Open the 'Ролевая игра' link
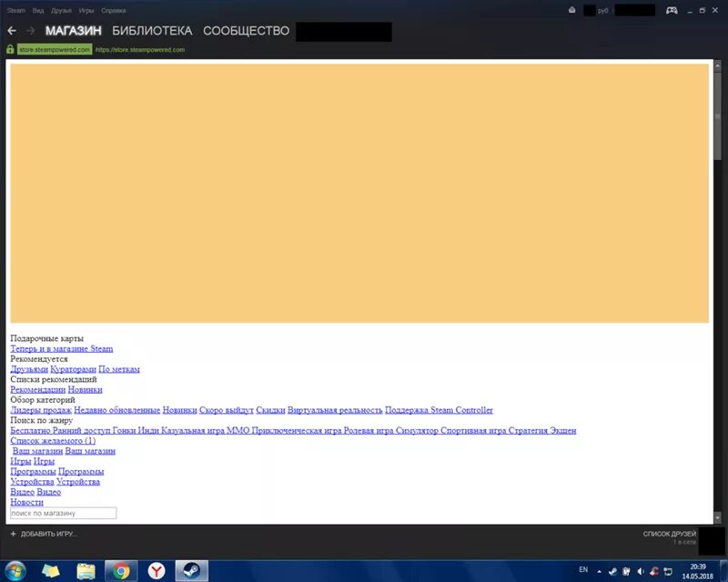Viewport: 728px width, 582px height. (x=369, y=430)
